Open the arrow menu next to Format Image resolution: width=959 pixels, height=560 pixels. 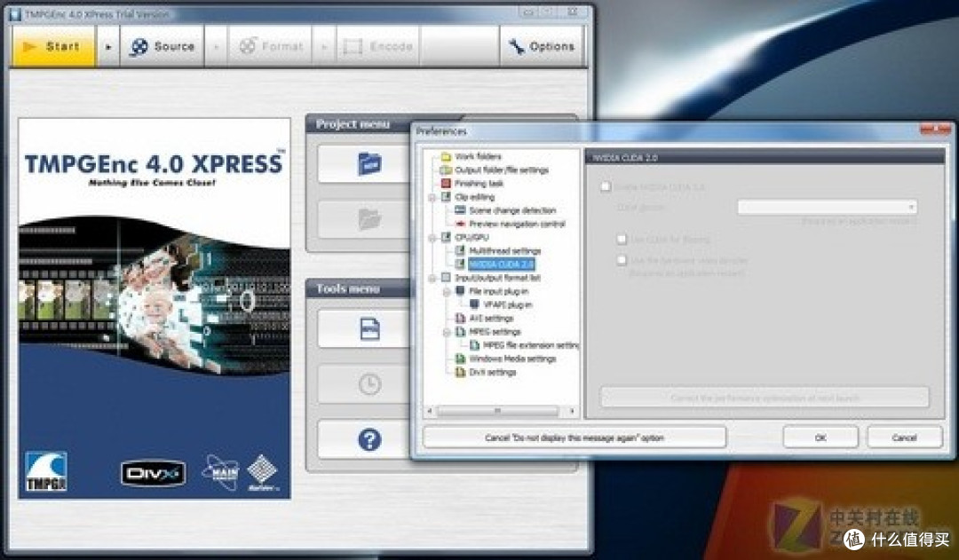pyautogui.click(x=324, y=46)
